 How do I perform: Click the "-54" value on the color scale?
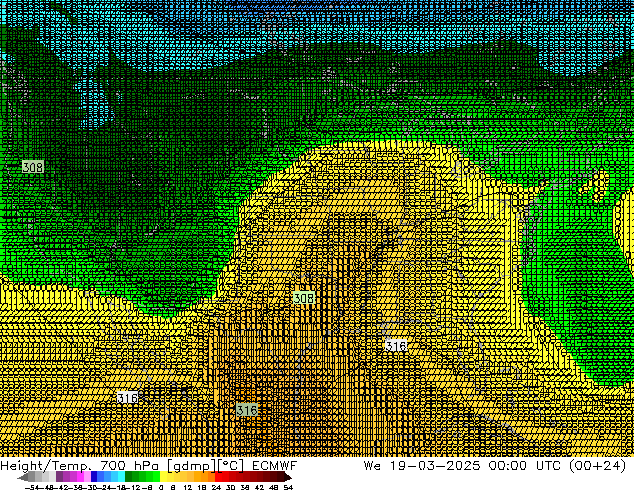32,487
